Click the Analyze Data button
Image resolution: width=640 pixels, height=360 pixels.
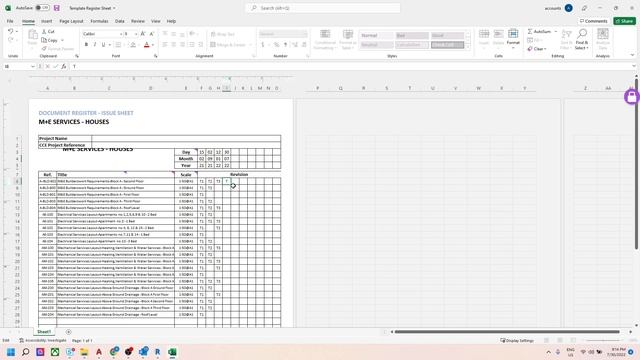(602, 39)
